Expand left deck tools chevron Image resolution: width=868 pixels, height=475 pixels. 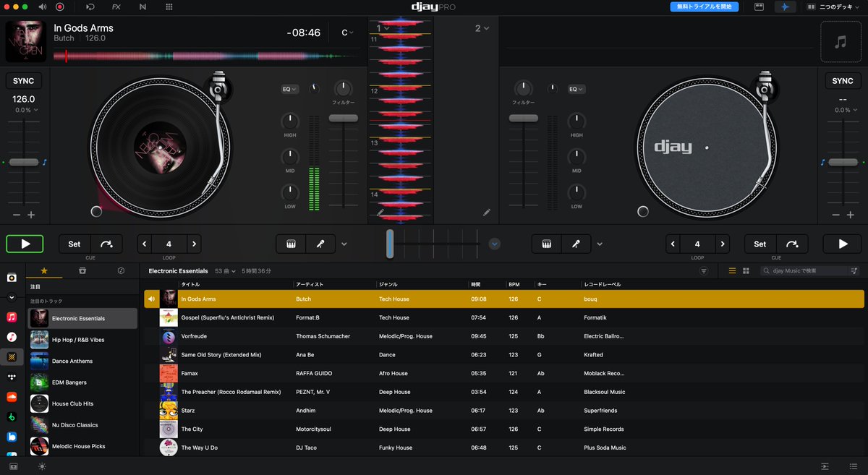coord(344,244)
